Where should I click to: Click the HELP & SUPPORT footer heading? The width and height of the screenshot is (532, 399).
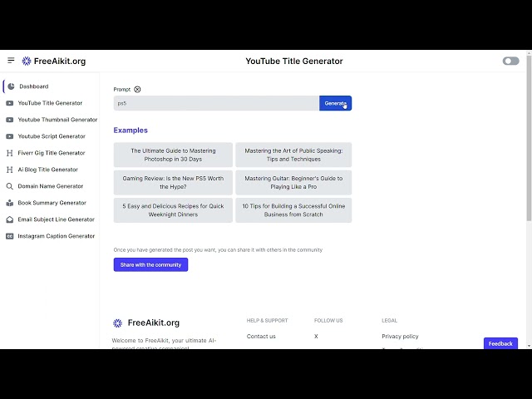[267, 320]
